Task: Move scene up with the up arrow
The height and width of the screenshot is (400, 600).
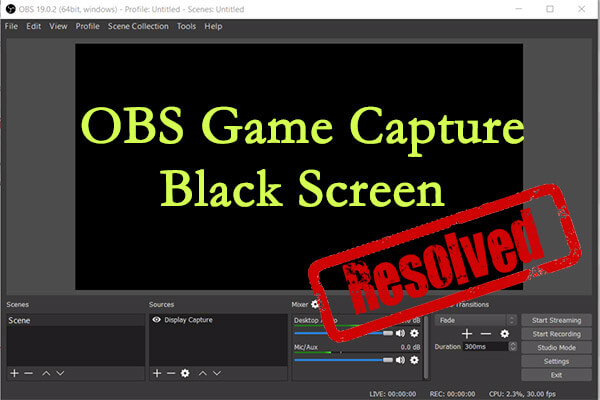Action: pyautogui.click(x=46, y=373)
